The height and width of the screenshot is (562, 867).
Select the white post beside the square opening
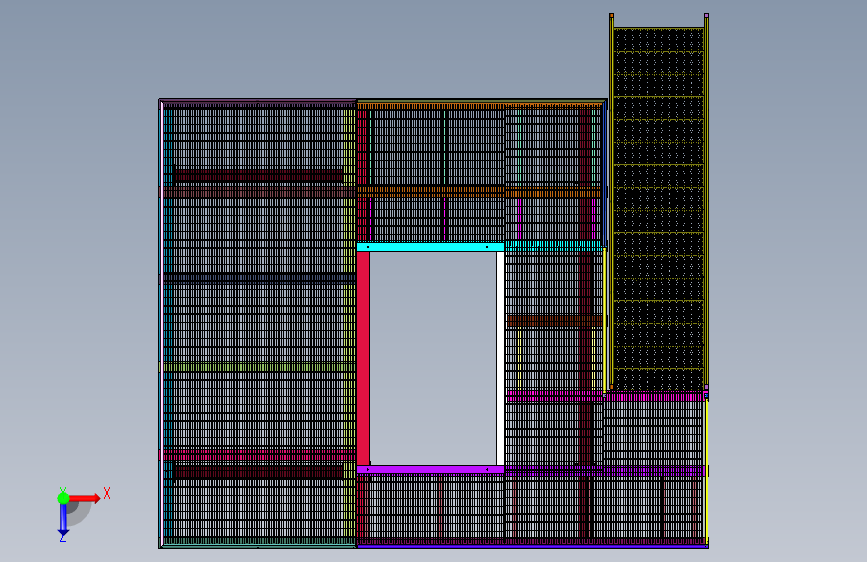[x=500, y=358]
